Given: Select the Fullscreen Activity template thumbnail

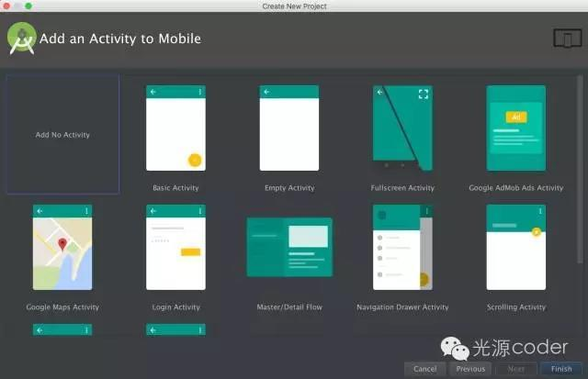Looking at the screenshot, I should (x=402, y=128).
